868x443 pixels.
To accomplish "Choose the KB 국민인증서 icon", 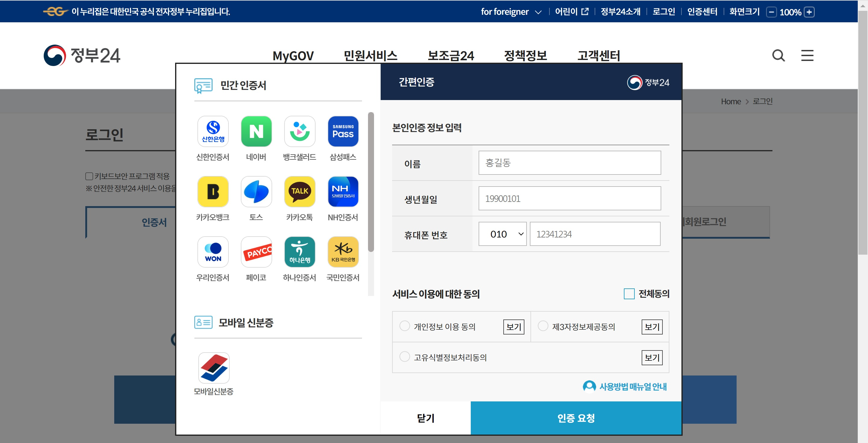I will coord(343,252).
